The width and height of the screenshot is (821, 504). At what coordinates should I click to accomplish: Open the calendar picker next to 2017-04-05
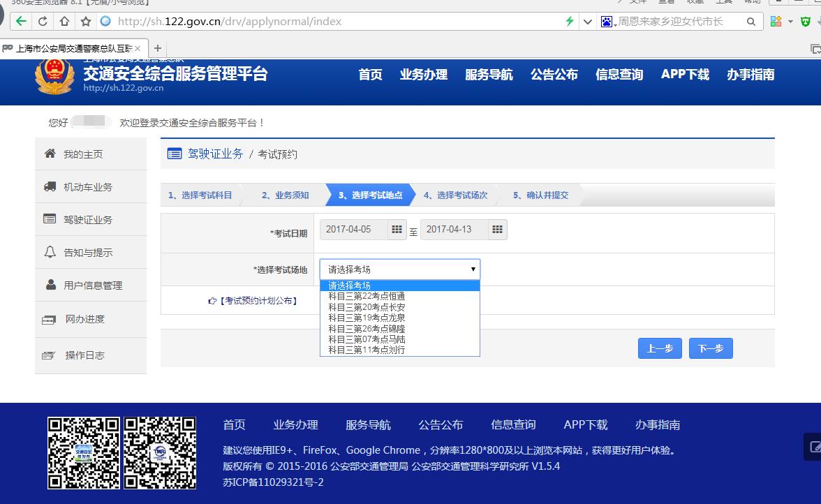(397, 228)
